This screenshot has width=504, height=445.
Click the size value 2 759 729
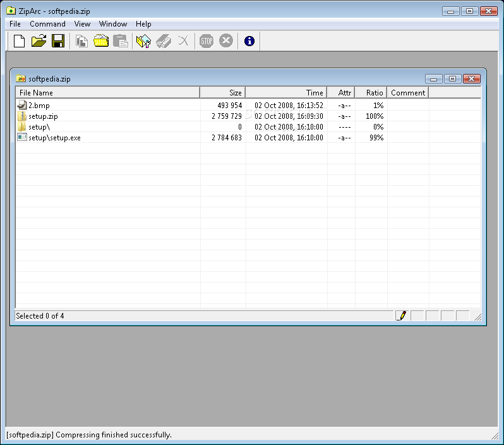click(x=227, y=116)
